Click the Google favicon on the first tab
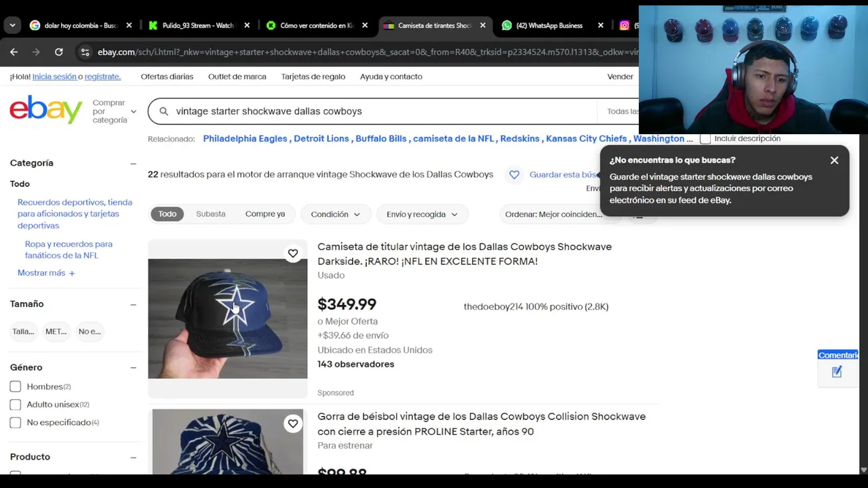The height and width of the screenshot is (488, 868). click(35, 25)
